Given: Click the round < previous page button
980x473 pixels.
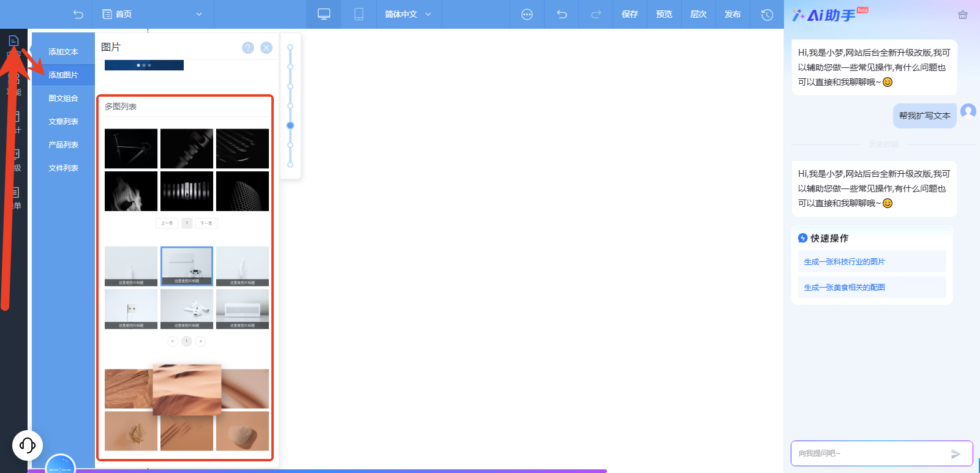Looking at the screenshot, I should 173,341.
